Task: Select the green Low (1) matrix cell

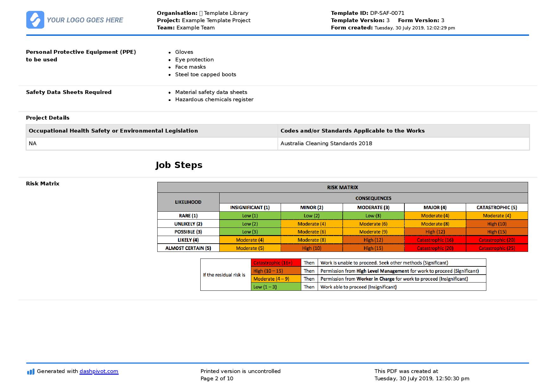Action: (x=250, y=216)
